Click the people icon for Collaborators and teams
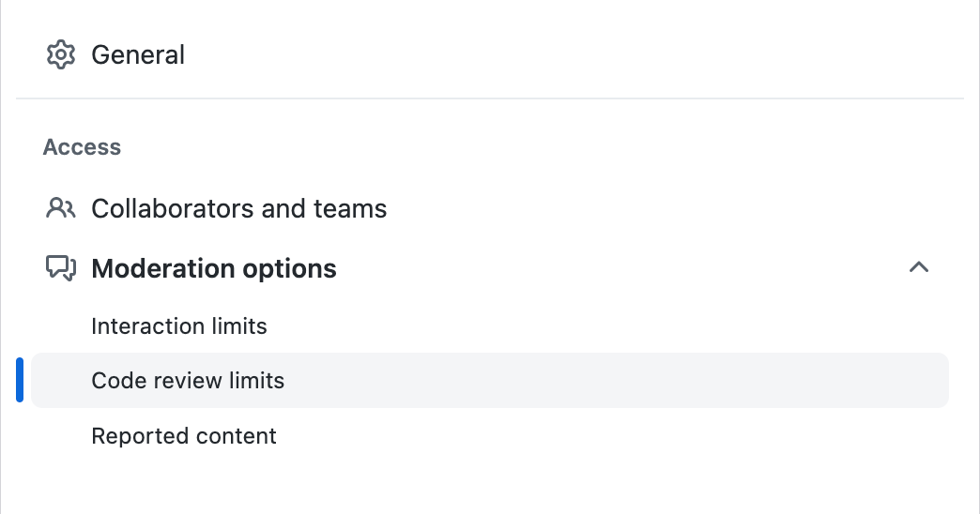Viewport: 980px width, 514px height. click(60, 208)
